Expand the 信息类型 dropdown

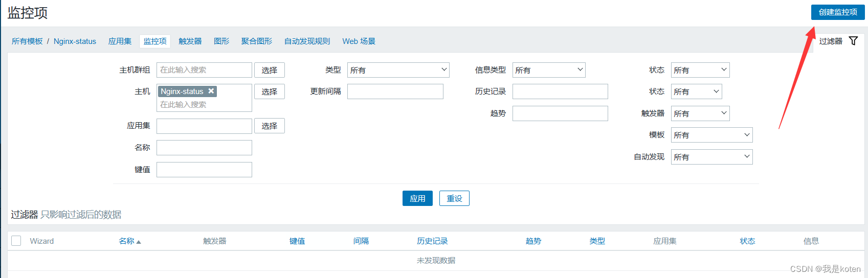(548, 70)
